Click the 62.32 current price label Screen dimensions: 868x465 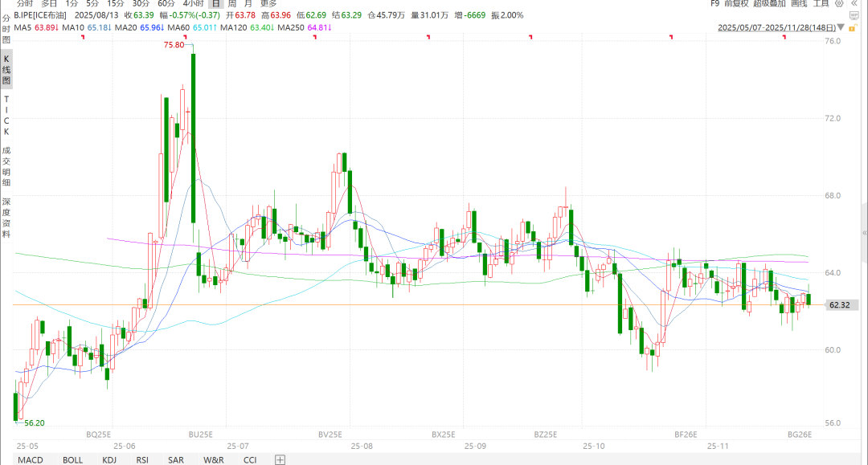point(840,304)
